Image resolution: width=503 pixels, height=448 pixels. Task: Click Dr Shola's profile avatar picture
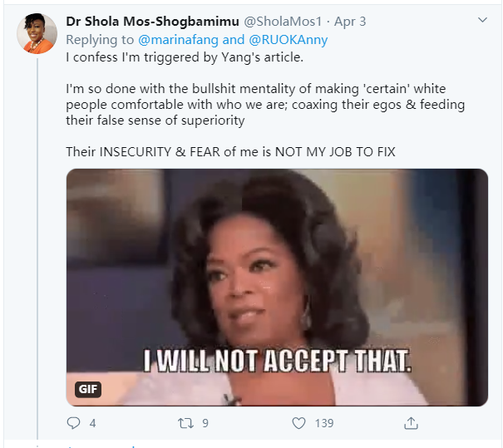pyautogui.click(x=39, y=34)
